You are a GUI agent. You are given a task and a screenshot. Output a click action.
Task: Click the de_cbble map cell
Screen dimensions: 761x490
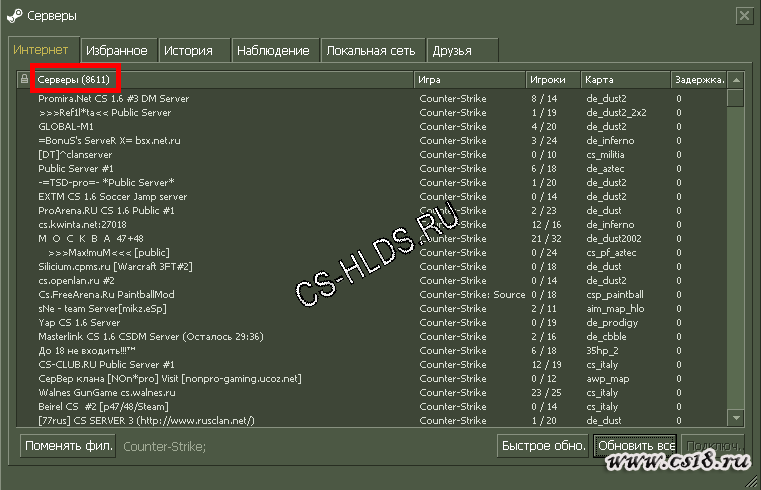(x=606, y=337)
